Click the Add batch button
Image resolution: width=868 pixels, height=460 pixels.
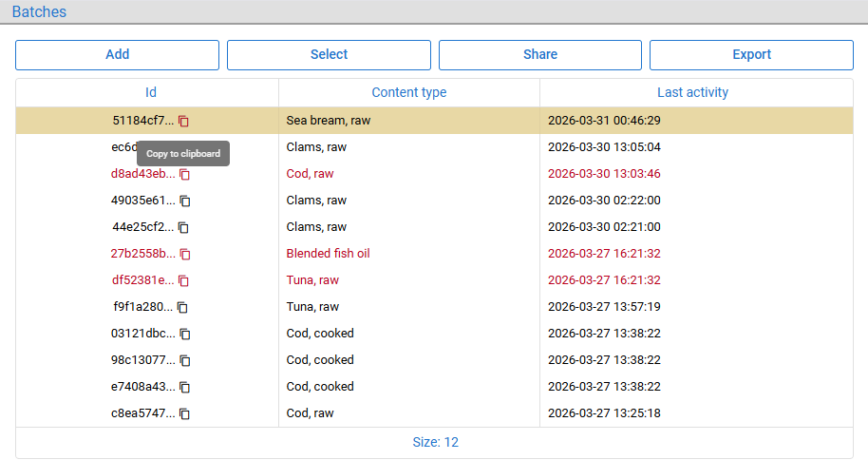(118, 55)
